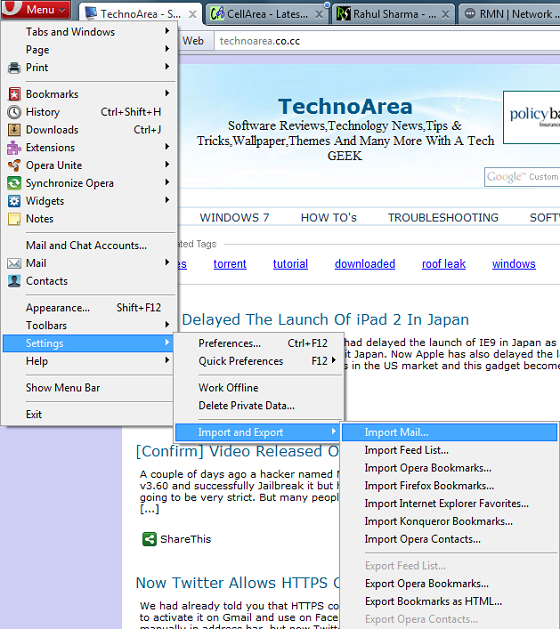Open iPad 2 Japan launch headline

[x=325, y=320]
